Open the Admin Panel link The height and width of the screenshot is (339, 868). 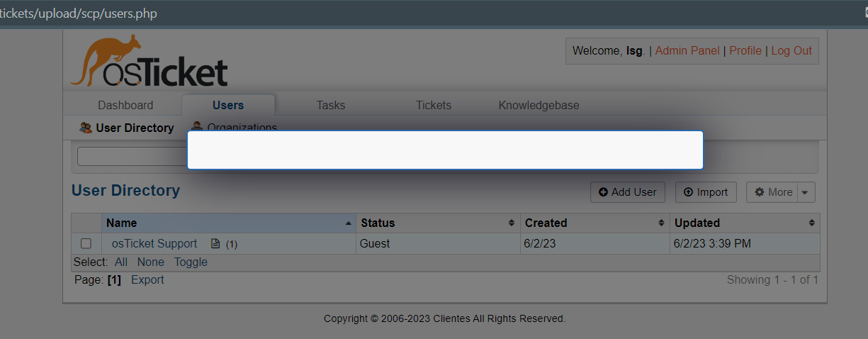(687, 51)
